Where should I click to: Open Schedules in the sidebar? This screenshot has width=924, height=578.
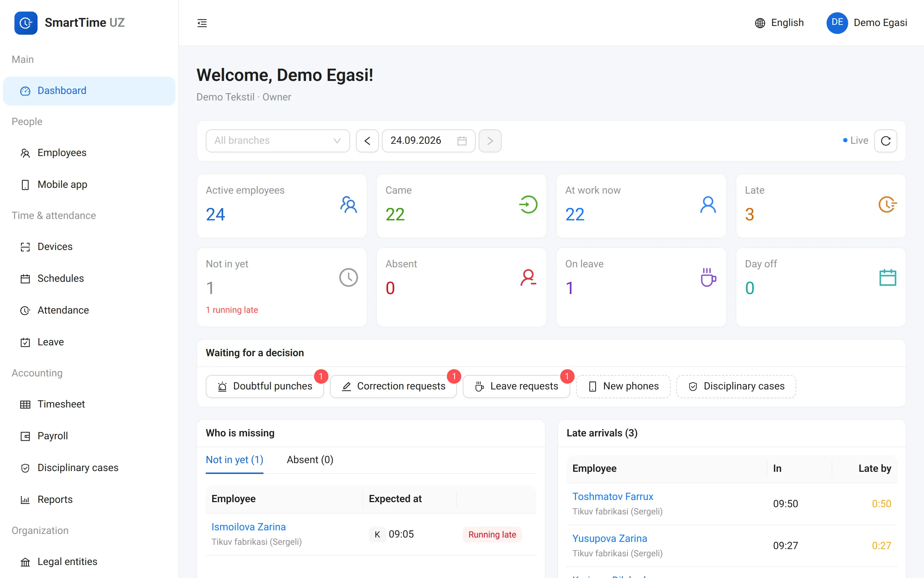[x=89, y=278]
